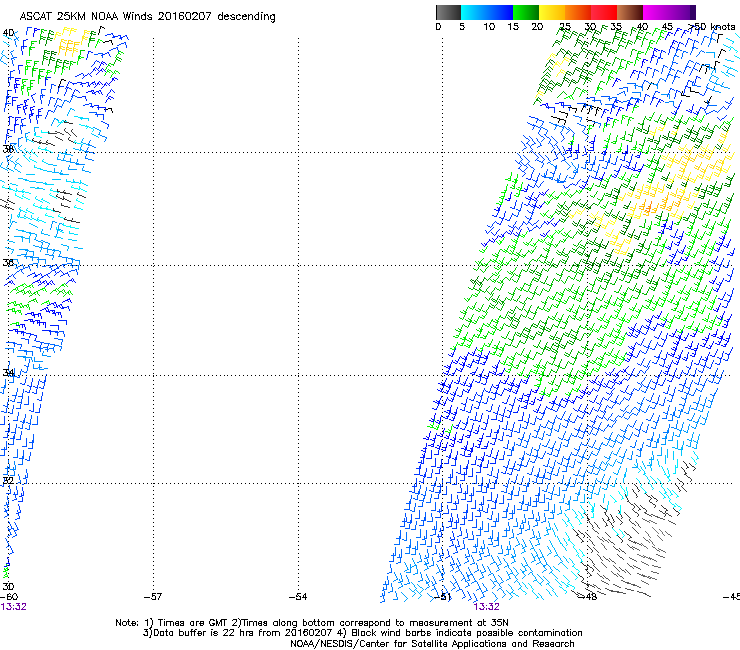The width and height of the screenshot is (740, 650).
Task: Click the purple '13:32' time near -51
Action: click(x=487, y=607)
